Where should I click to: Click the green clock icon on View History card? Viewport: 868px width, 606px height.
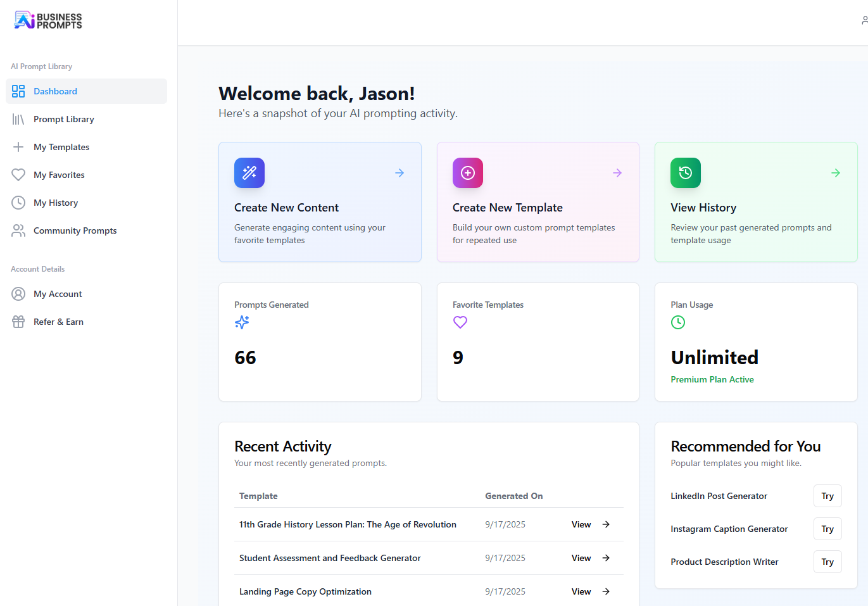click(x=685, y=172)
